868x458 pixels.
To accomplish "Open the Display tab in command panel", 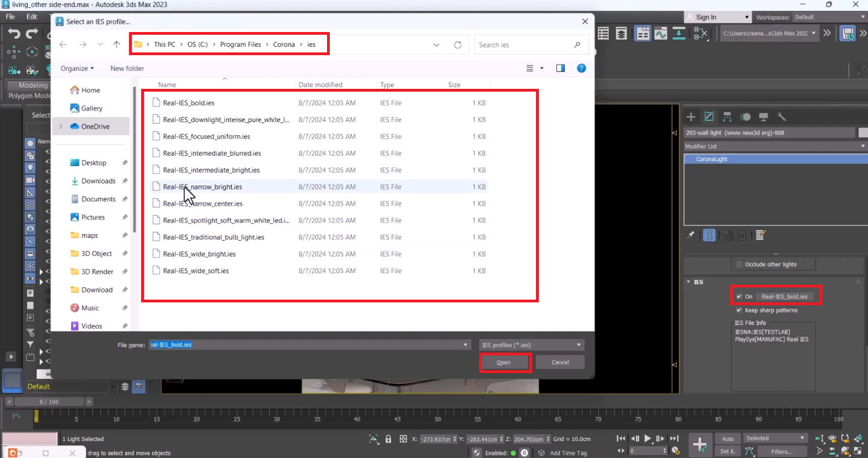I will pos(764,117).
